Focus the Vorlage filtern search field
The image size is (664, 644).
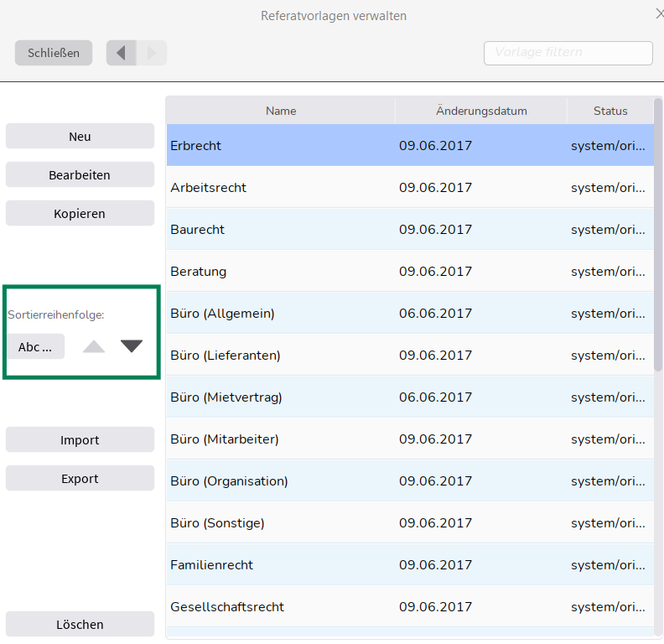(x=568, y=53)
